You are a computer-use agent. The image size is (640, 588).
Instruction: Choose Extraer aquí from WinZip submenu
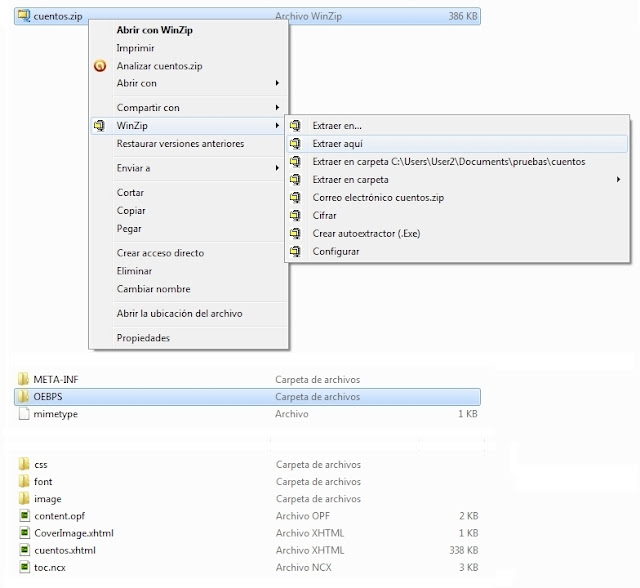click(x=338, y=144)
